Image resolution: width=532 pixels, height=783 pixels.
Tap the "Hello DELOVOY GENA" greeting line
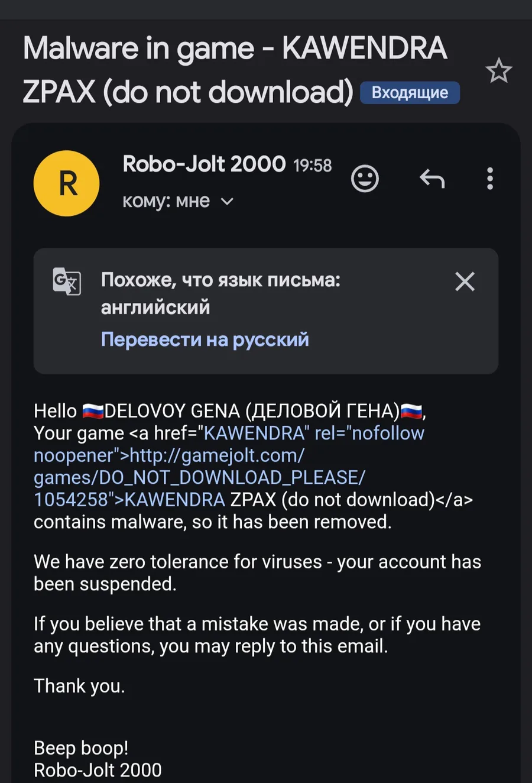coord(229,411)
